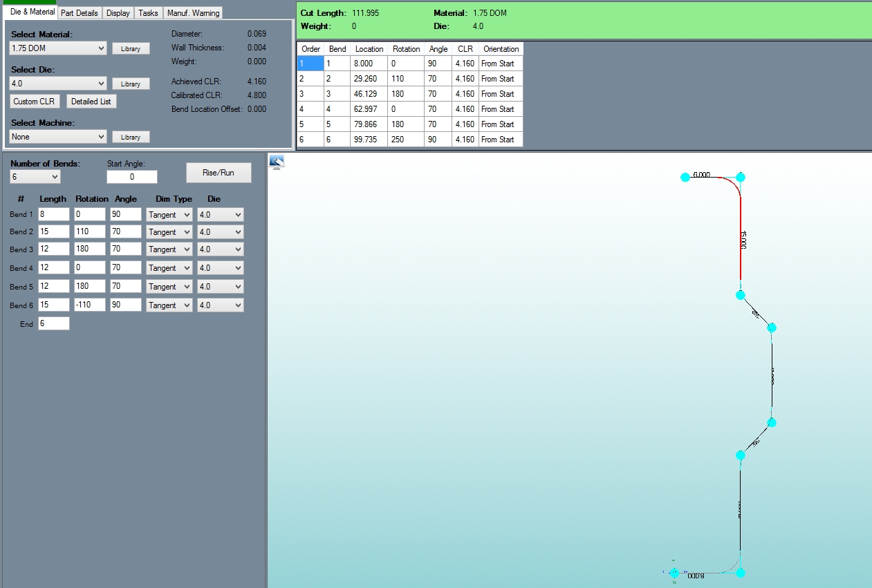Image resolution: width=872 pixels, height=588 pixels.
Task: Go to the Tasks tab
Action: click(148, 13)
